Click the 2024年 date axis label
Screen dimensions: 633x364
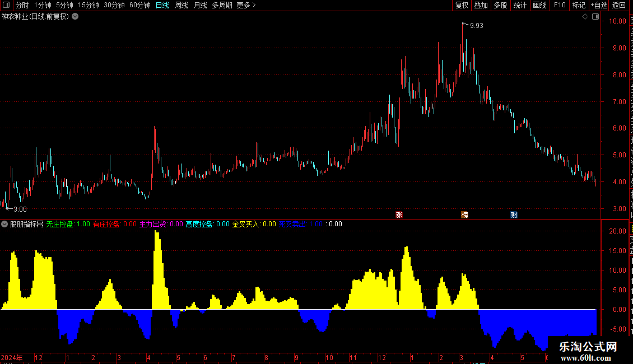point(12,357)
